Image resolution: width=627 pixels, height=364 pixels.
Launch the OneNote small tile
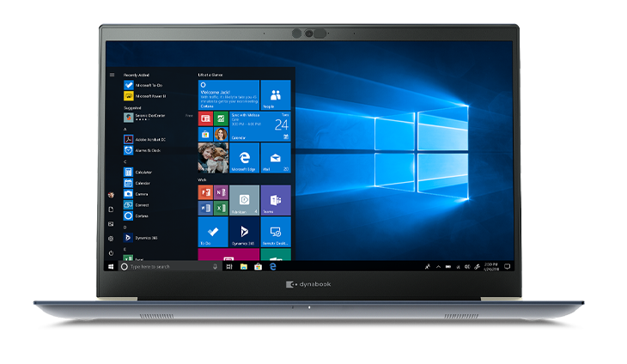(221, 192)
